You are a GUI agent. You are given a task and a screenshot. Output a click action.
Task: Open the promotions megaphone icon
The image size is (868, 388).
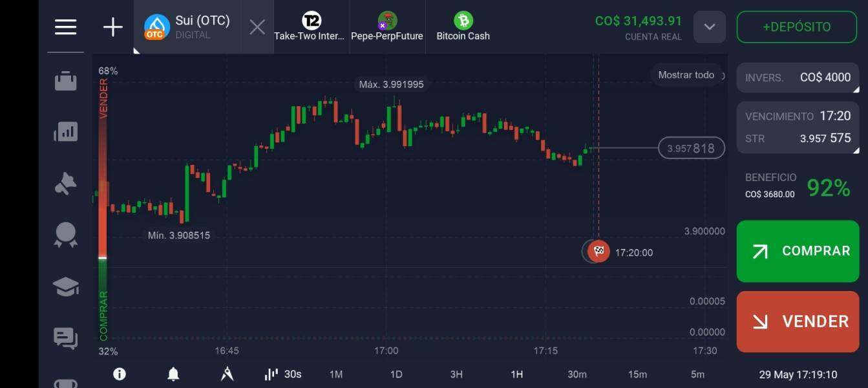click(x=65, y=184)
